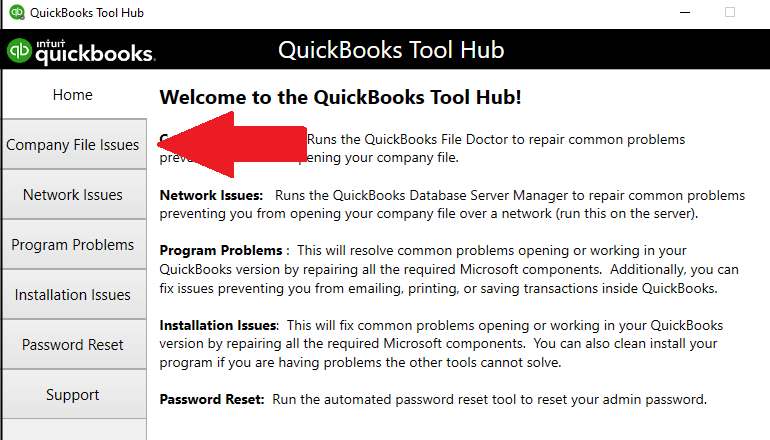770x440 pixels.
Task: Click the window title text in title bar
Action: (85, 13)
